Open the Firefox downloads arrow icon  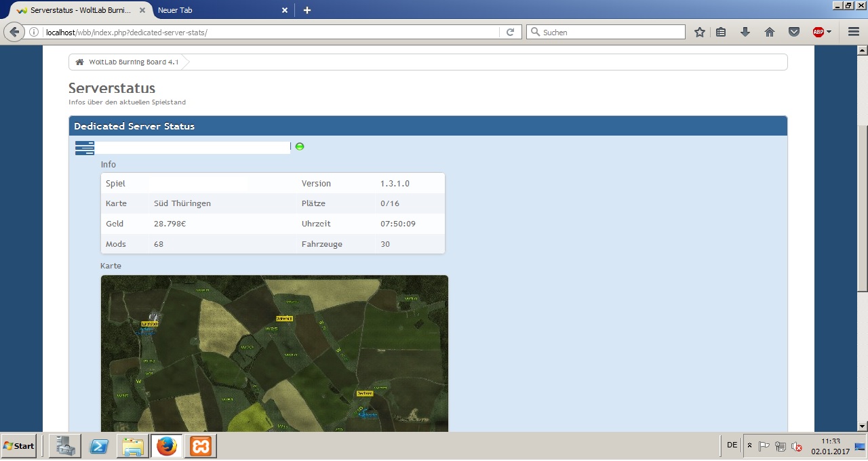pyautogui.click(x=745, y=32)
